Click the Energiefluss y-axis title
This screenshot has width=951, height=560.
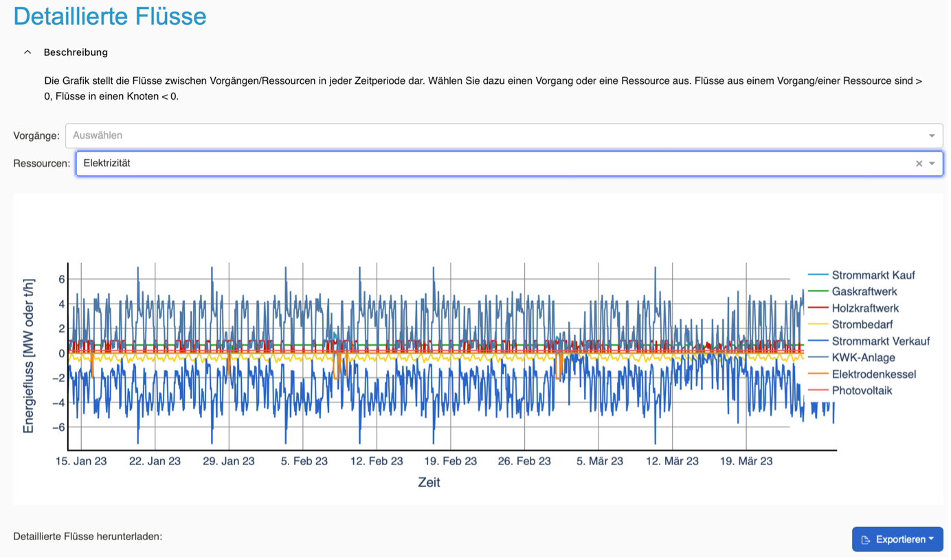pos(28,355)
